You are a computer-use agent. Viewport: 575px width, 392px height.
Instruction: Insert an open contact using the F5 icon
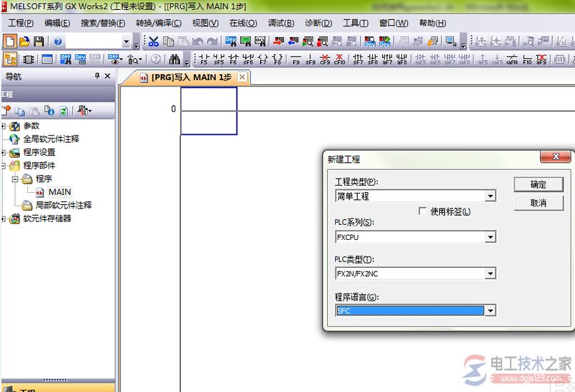tap(204, 59)
